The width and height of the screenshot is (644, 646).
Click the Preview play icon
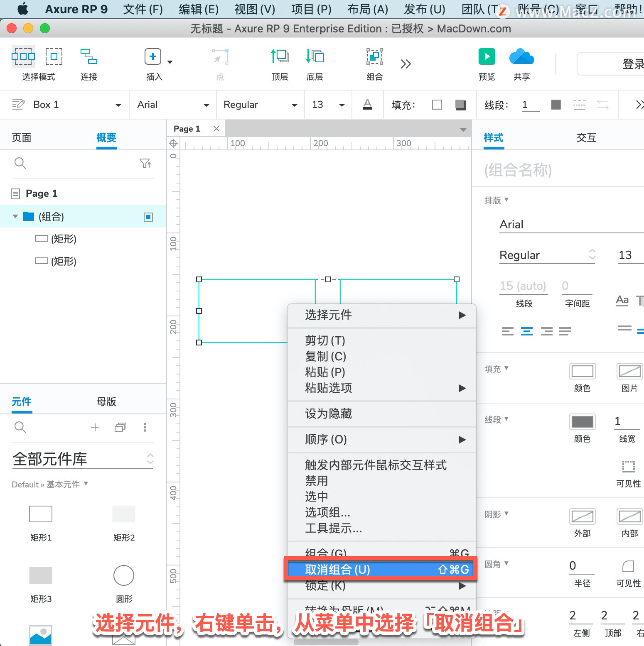pos(487,56)
